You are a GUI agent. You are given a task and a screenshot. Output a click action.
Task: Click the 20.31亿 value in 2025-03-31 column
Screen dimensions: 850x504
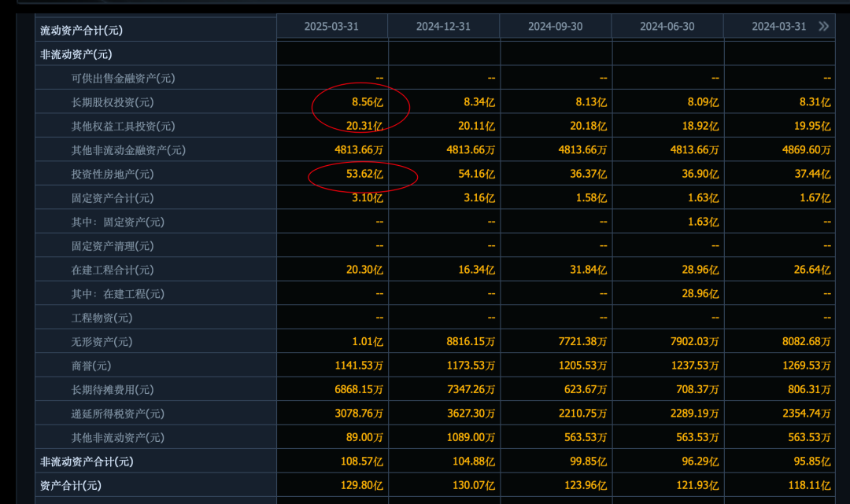click(x=364, y=126)
